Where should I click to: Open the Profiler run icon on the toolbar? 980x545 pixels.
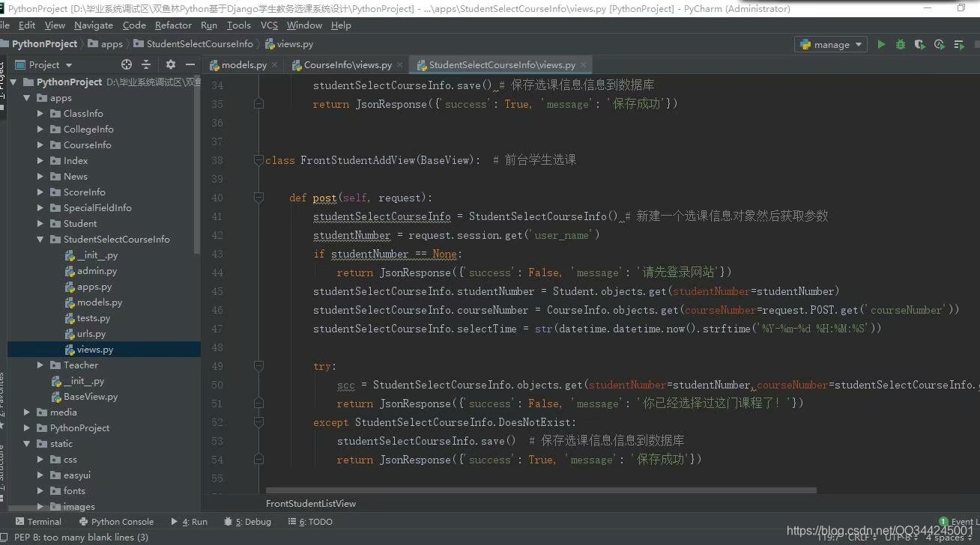939,43
